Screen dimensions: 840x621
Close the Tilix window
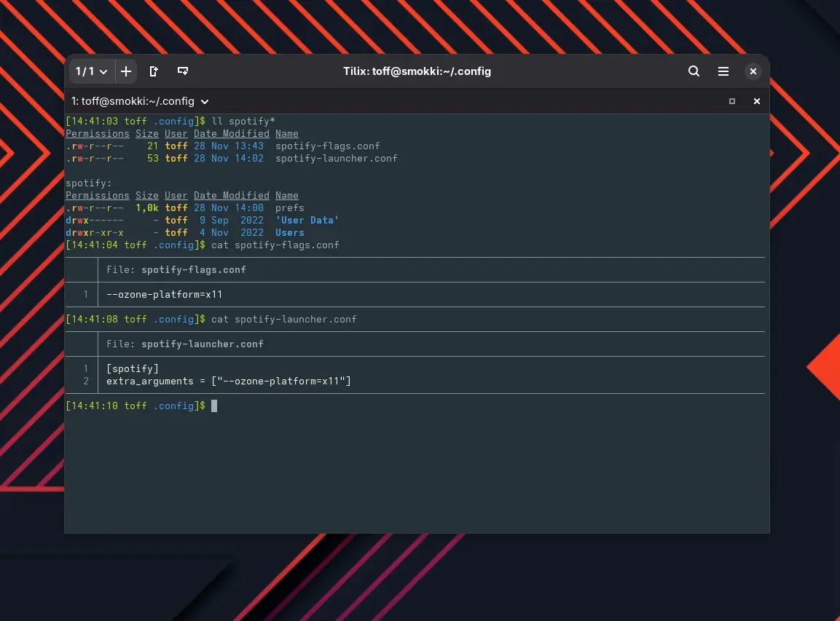click(x=753, y=71)
